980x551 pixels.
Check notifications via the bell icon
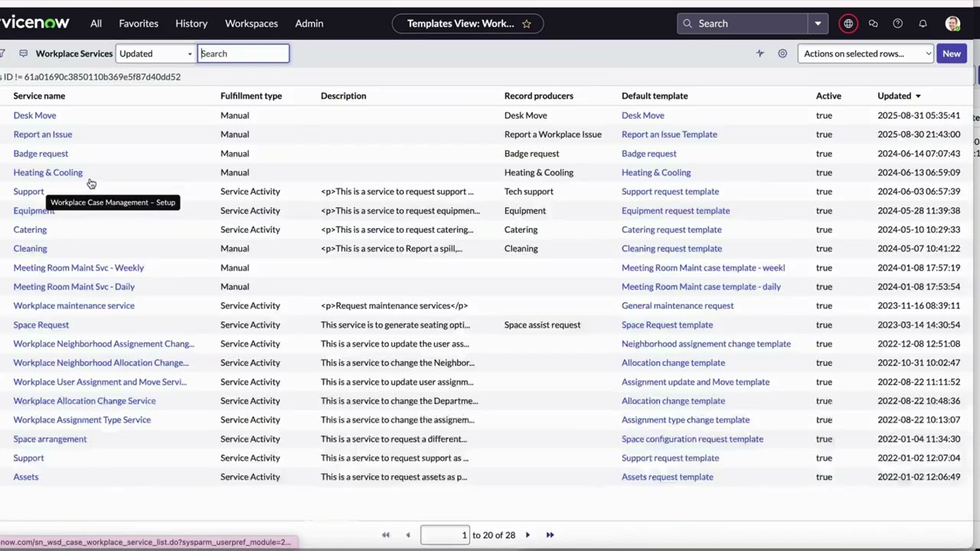(923, 23)
